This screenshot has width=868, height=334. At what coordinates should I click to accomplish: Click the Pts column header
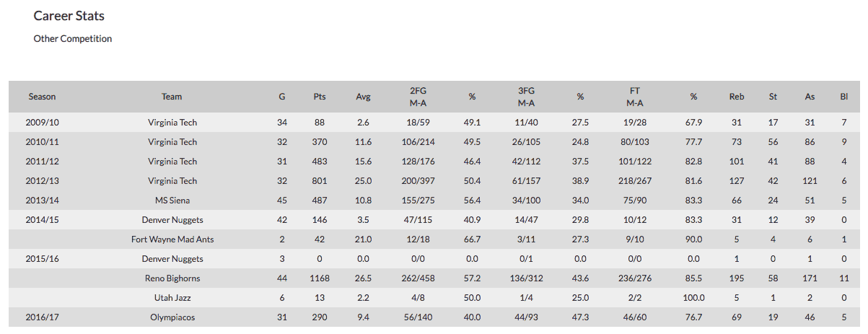320,97
